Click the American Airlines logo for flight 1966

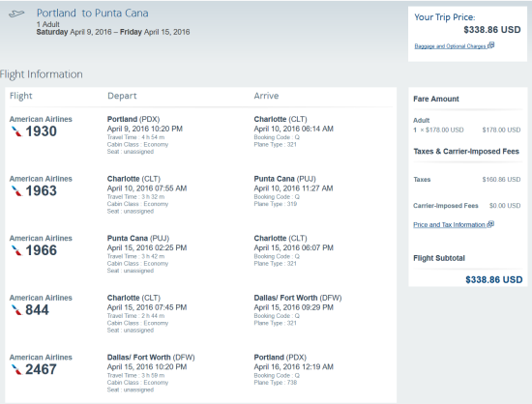coord(16,250)
